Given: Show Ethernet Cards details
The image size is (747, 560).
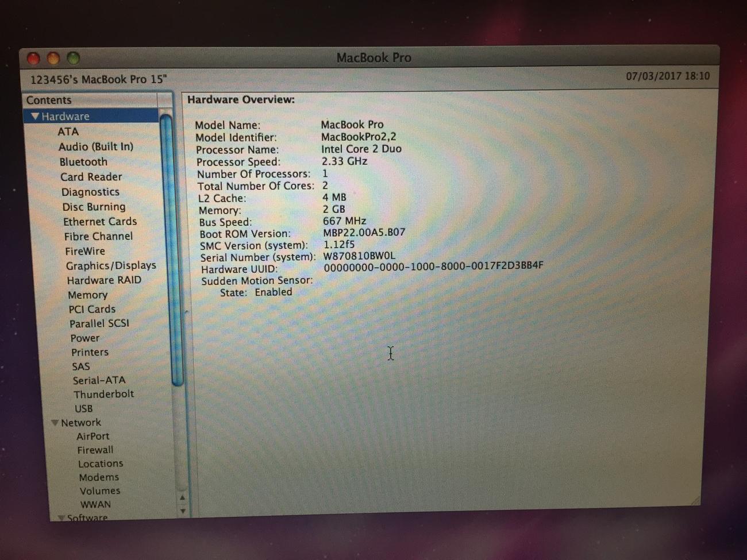Looking at the screenshot, I should pyautogui.click(x=100, y=221).
